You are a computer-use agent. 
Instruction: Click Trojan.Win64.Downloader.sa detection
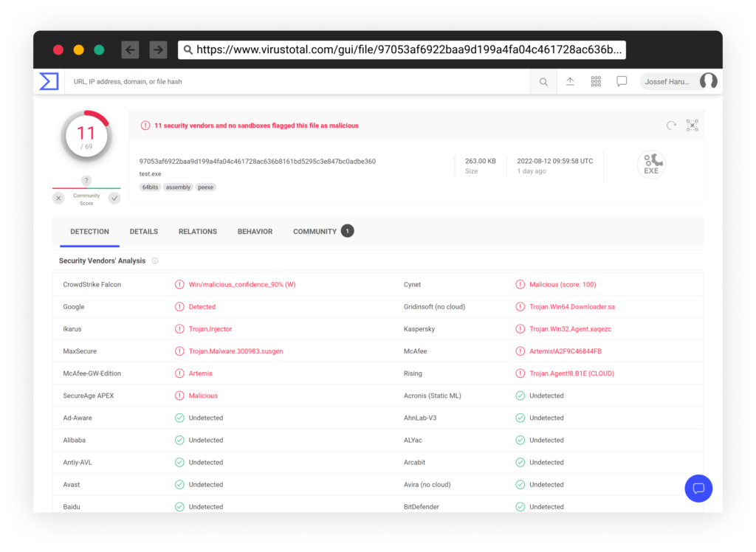(572, 306)
